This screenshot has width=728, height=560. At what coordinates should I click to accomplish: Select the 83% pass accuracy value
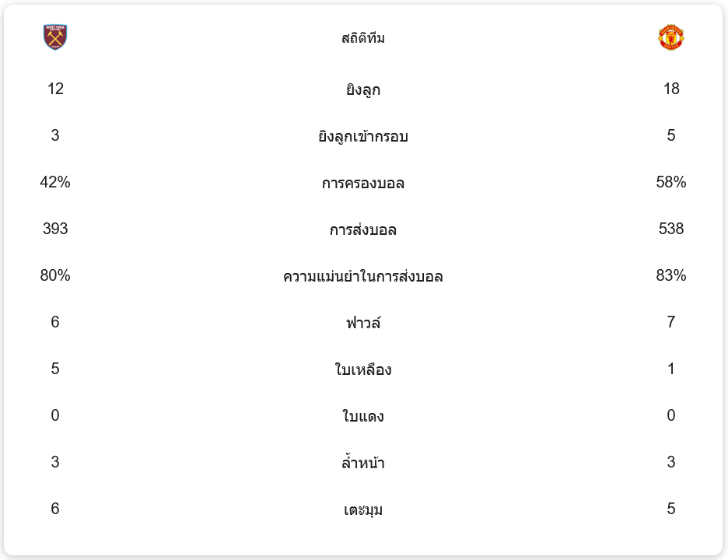671,275
